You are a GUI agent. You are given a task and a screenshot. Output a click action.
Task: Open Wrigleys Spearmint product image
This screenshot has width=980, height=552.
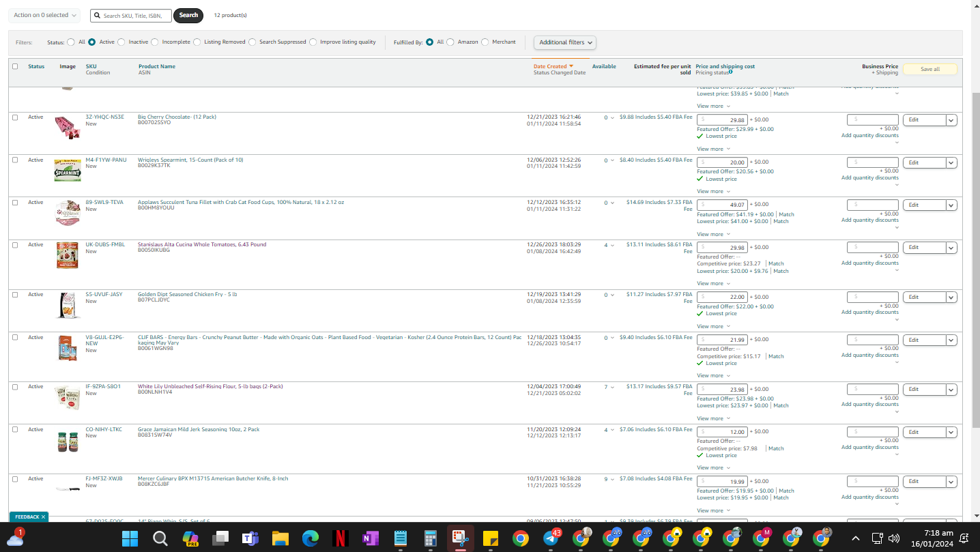point(68,171)
